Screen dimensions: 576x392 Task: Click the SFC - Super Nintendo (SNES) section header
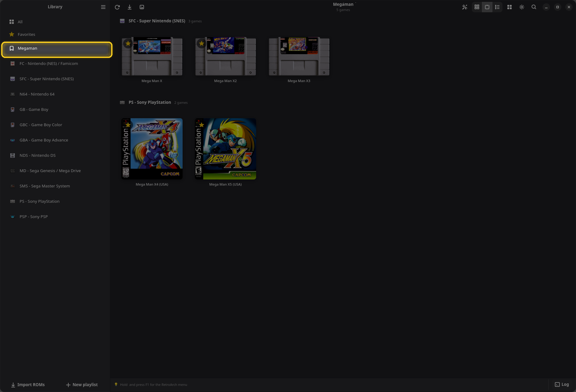(x=157, y=21)
